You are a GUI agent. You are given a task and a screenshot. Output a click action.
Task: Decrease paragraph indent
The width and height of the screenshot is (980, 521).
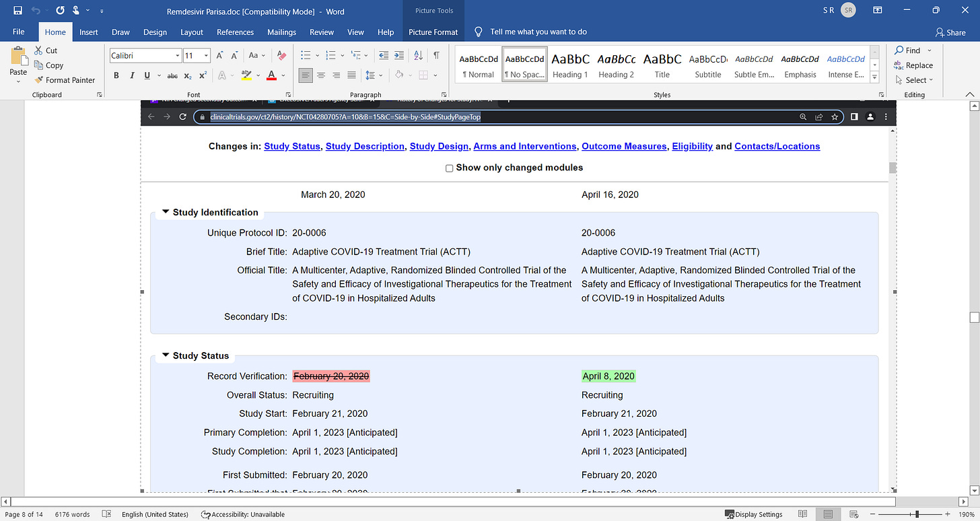tap(384, 55)
